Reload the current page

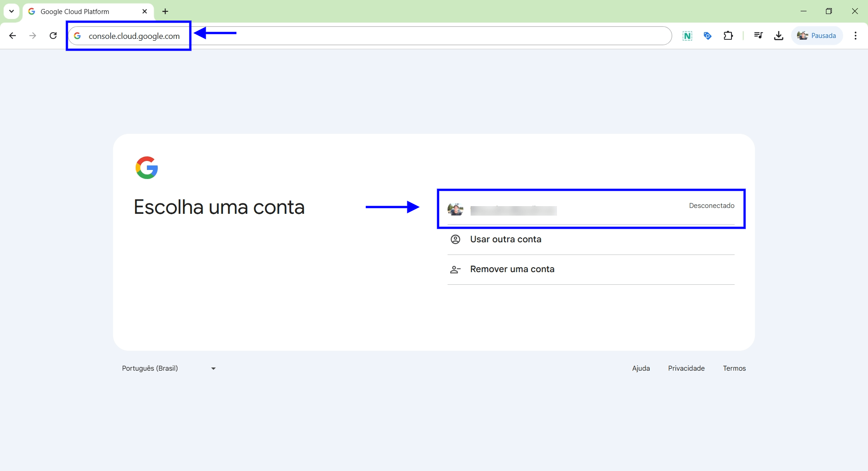(53, 36)
